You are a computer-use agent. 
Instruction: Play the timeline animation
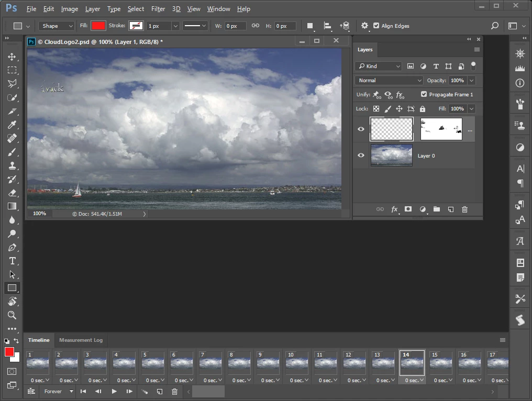(x=114, y=392)
